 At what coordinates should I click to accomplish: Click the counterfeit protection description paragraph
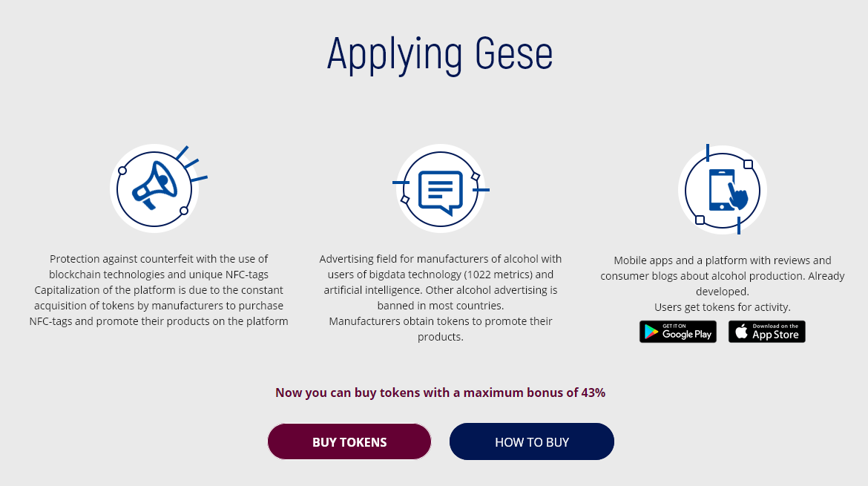(159, 290)
